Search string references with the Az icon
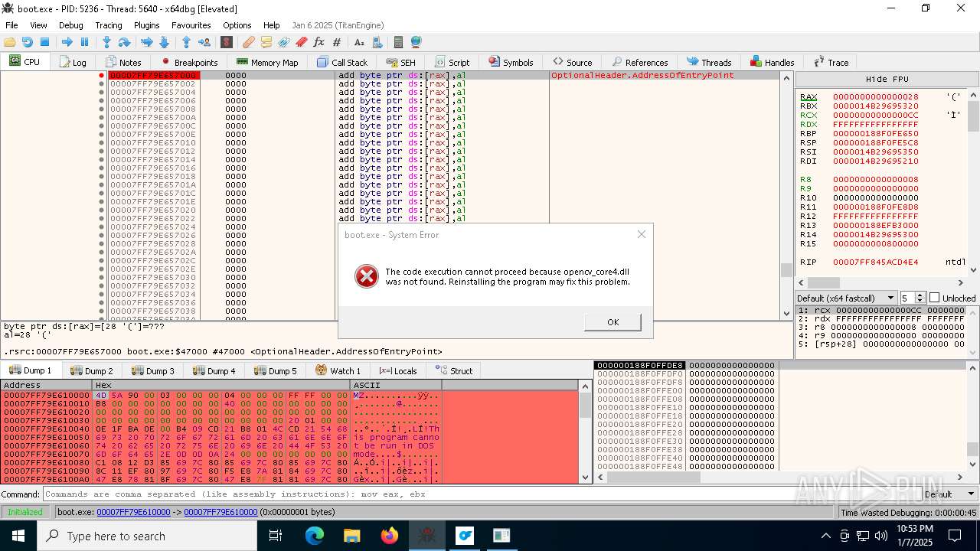Viewport: 980px width, 551px height. [359, 42]
